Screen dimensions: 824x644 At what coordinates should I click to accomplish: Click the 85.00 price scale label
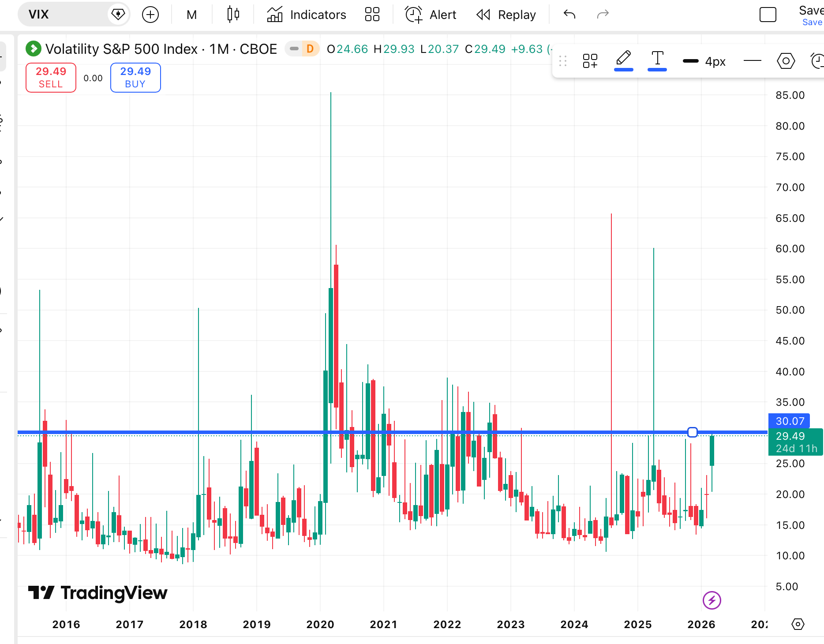pos(790,95)
